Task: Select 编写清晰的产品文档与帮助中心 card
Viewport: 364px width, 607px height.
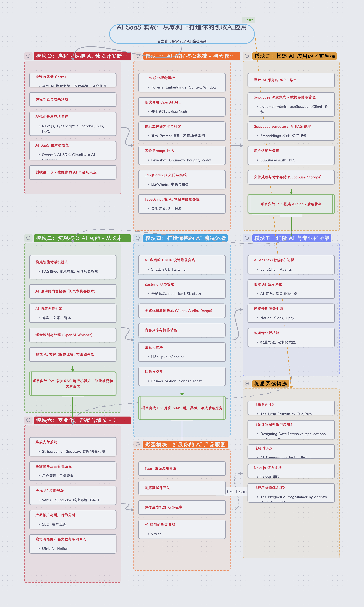Action: coord(73,544)
